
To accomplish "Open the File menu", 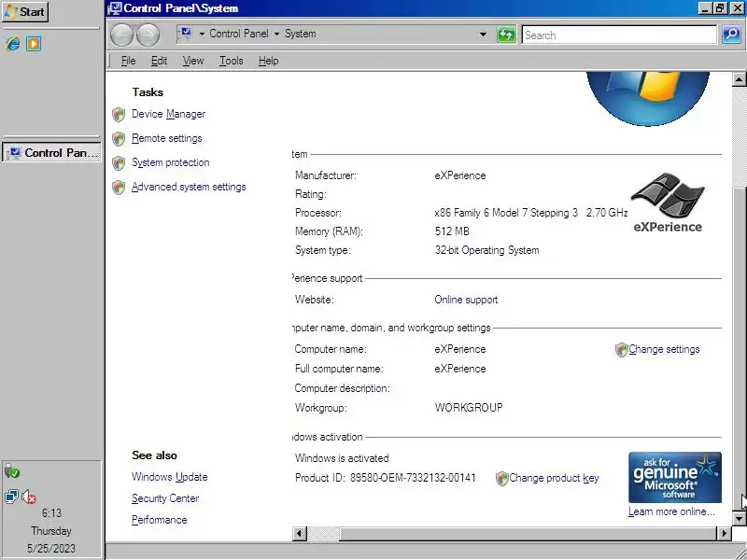I will click(x=128, y=61).
